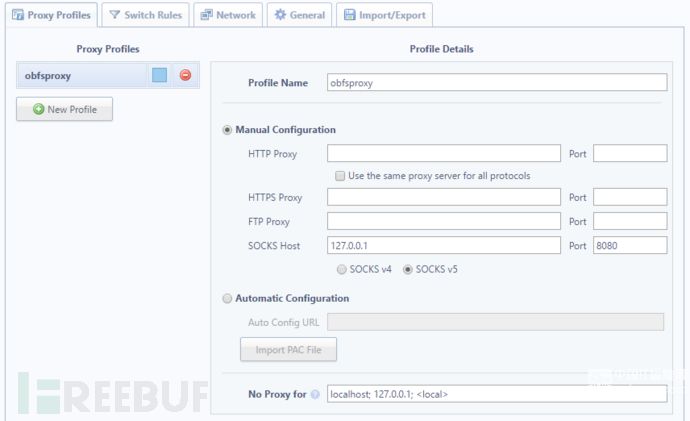Screen dimensions: 690x421
Task: Focus the Profile Name text field
Action: (497, 82)
